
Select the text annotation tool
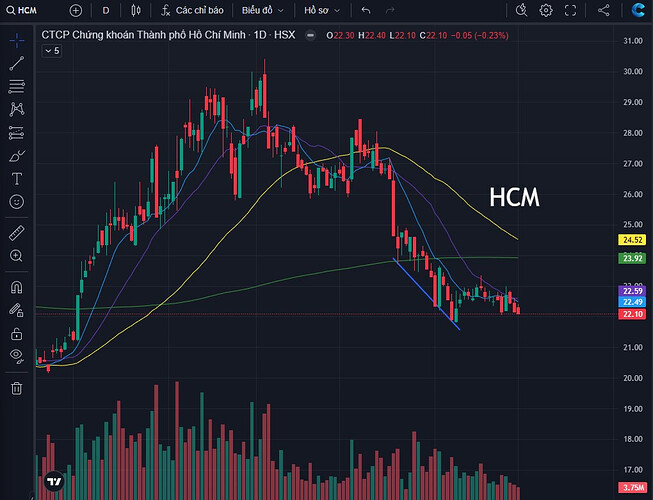[17, 179]
